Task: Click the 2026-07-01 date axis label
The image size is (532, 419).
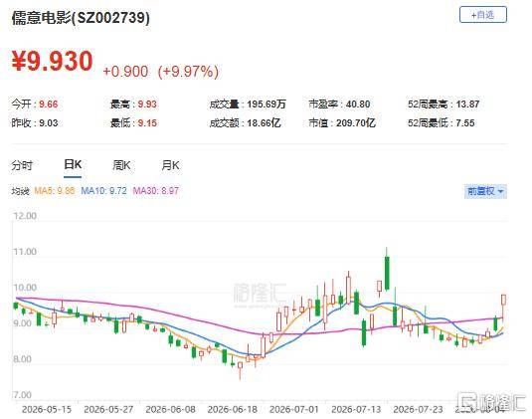Action: [x=294, y=409]
